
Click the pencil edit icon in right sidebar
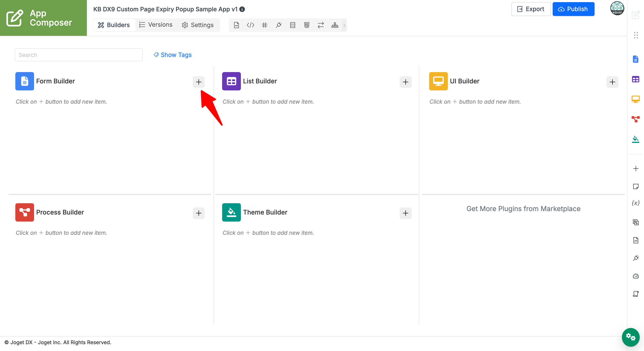pyautogui.click(x=635, y=15)
